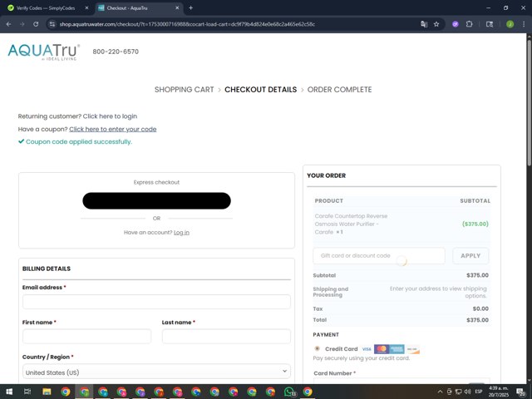The image size is (532, 399).
Task: Click the Mastercard icon
Action: pos(382,349)
